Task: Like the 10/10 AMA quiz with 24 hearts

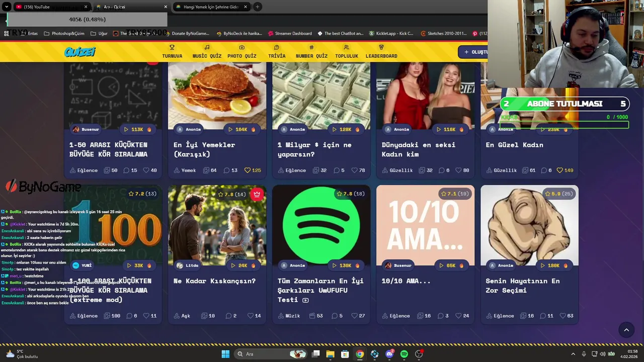Action: tap(462, 316)
